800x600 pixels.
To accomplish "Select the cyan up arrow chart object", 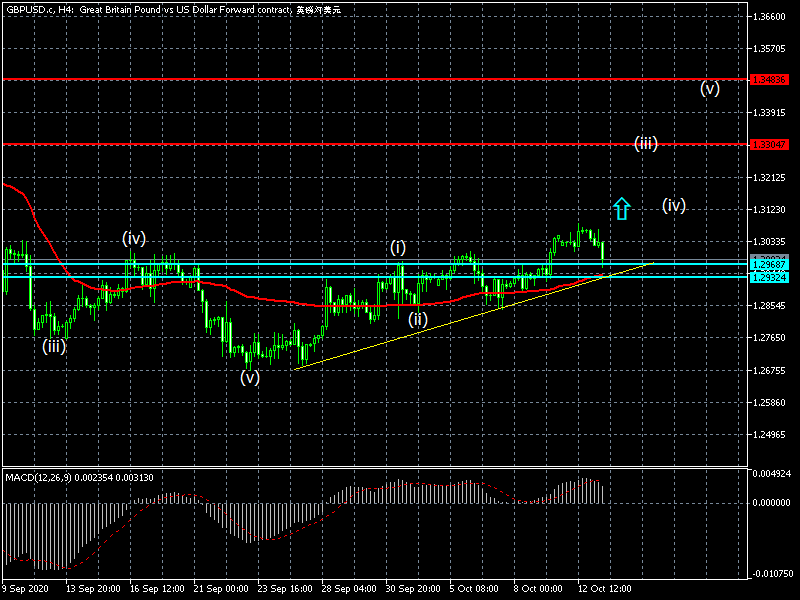I will coord(621,209).
